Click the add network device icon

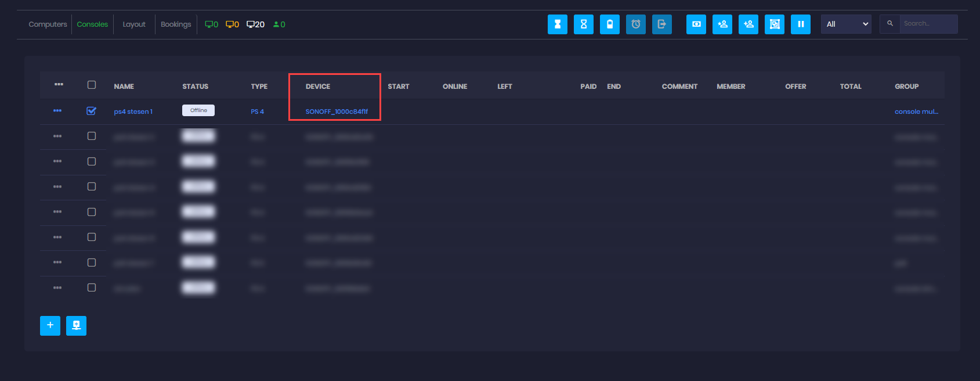pos(76,325)
